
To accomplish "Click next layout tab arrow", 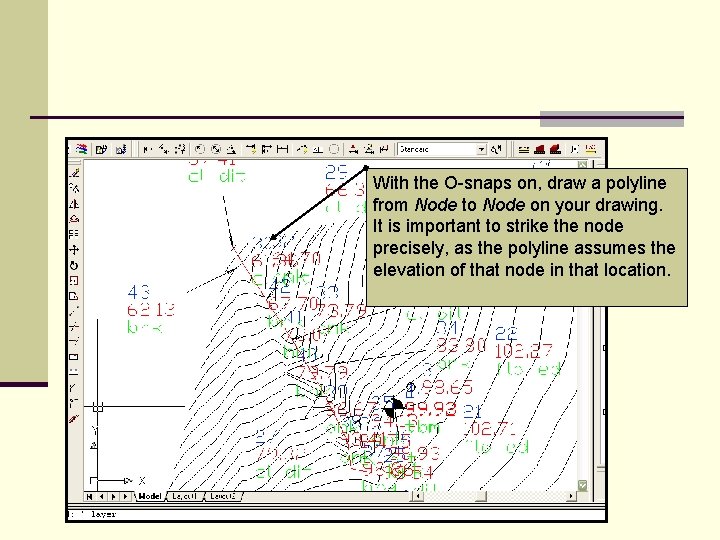I will pos(113,496).
